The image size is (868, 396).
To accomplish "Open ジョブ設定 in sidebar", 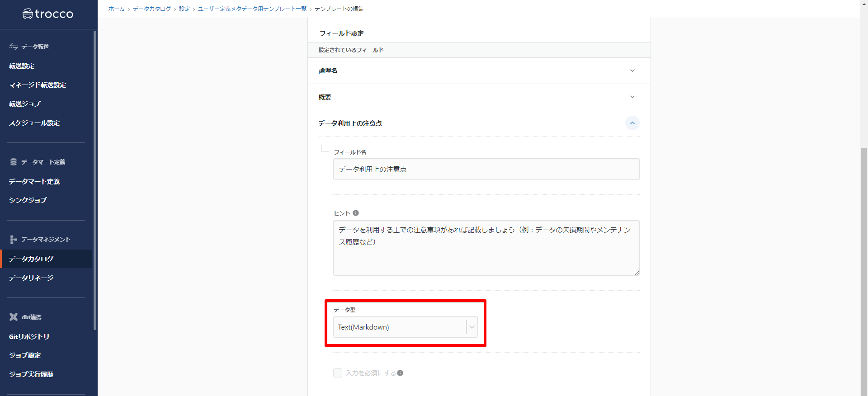I will point(25,355).
